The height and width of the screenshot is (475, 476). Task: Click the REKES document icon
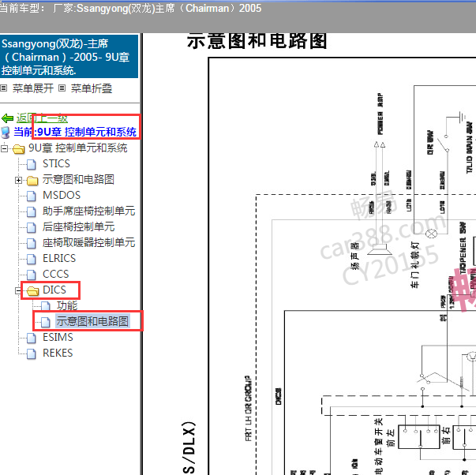coord(32,353)
